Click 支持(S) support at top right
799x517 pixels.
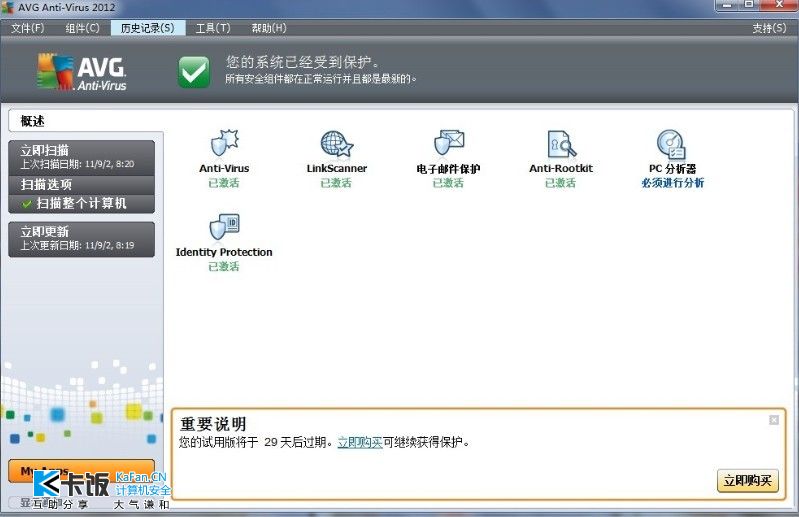[769, 28]
